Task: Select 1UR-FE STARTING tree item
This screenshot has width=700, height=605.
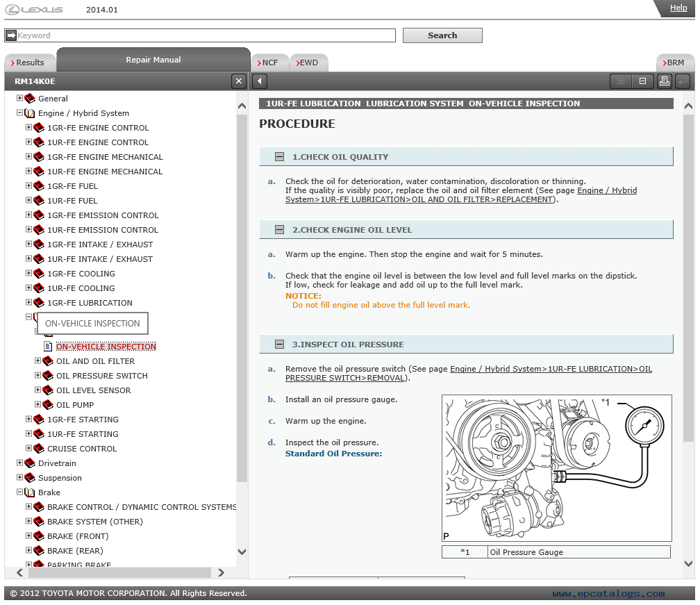Action: [x=83, y=434]
